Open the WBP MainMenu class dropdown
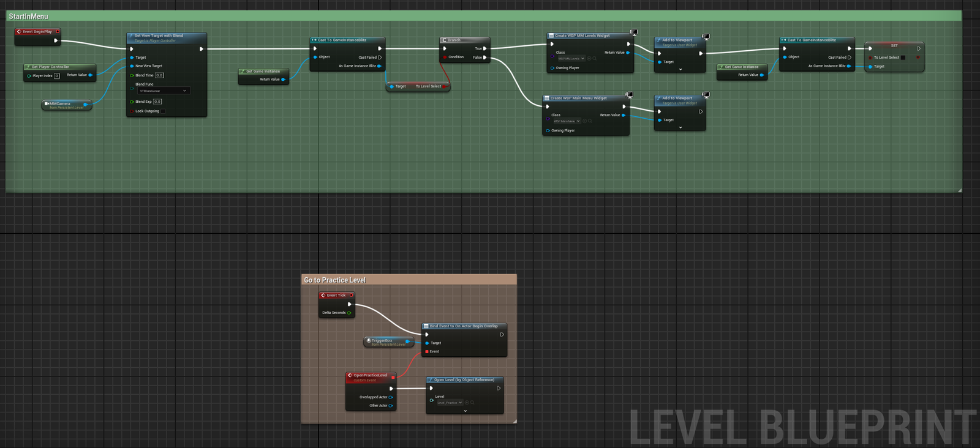This screenshot has height=448, width=980. coord(567,121)
